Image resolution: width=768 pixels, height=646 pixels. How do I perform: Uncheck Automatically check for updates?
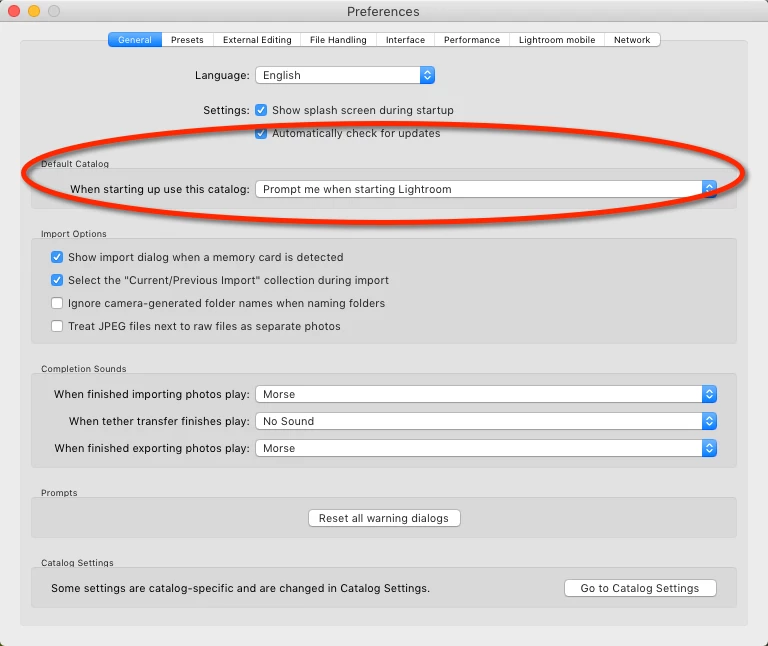(x=261, y=133)
